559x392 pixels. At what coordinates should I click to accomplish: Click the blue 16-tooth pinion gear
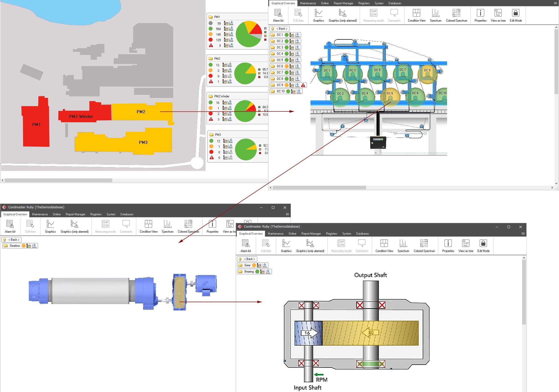(308, 333)
